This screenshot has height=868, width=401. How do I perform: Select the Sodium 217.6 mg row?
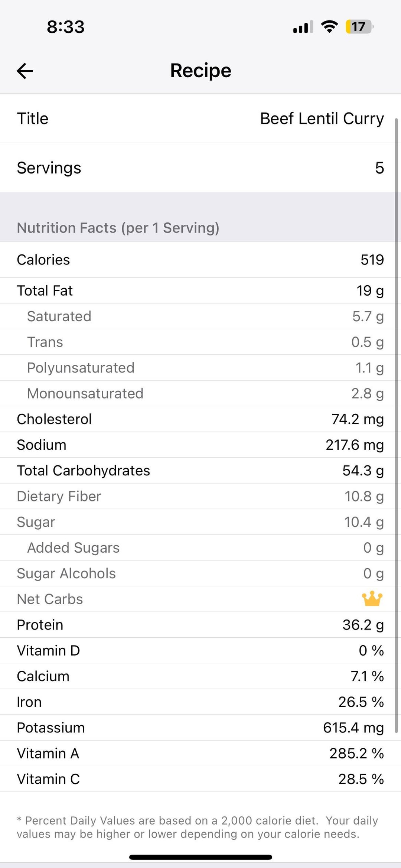(x=200, y=445)
